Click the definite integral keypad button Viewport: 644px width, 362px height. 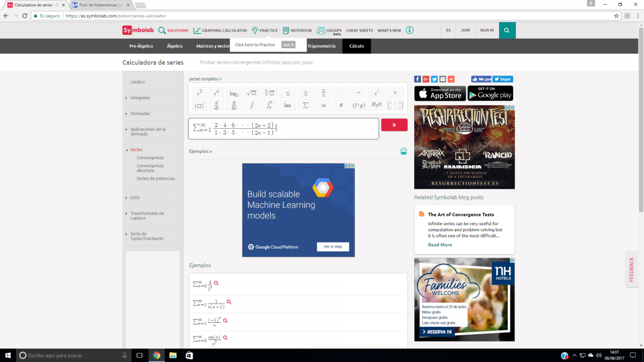pos(269,106)
